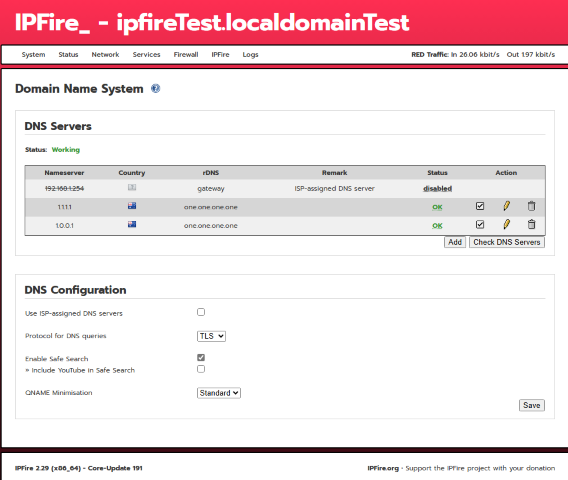Click the Status column header

[437, 173]
